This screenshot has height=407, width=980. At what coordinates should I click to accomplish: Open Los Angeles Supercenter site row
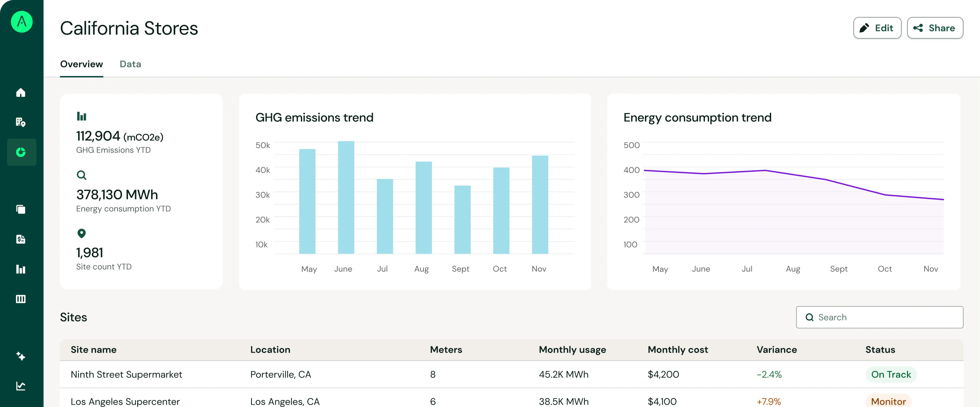(x=511, y=398)
